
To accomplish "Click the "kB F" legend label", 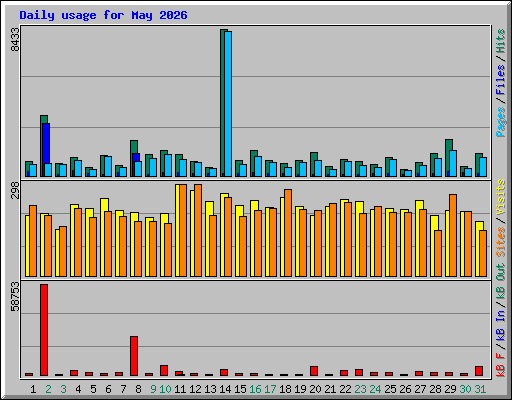I will 501,365.
